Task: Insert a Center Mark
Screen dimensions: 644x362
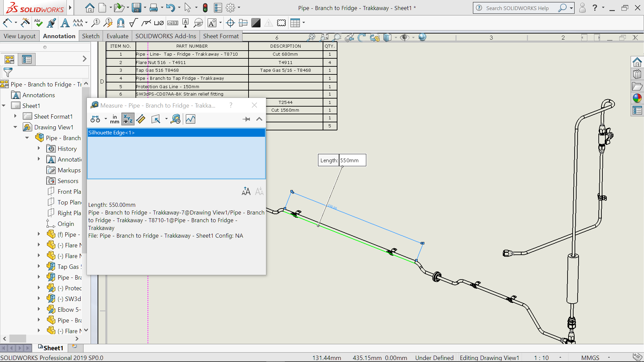Action: point(230,23)
